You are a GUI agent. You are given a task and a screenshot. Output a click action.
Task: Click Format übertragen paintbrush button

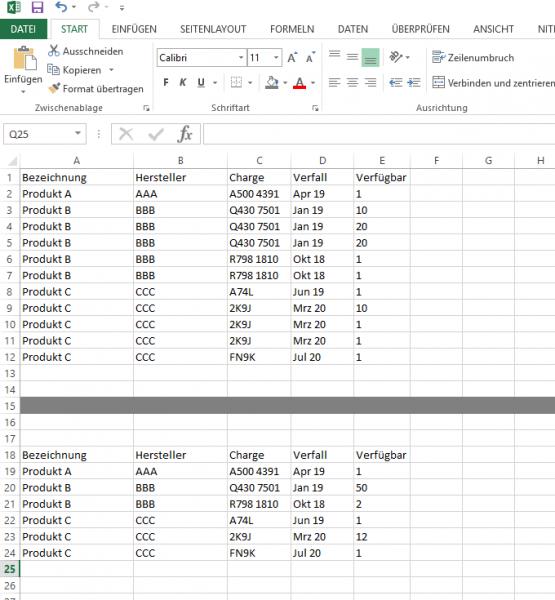click(x=96, y=89)
